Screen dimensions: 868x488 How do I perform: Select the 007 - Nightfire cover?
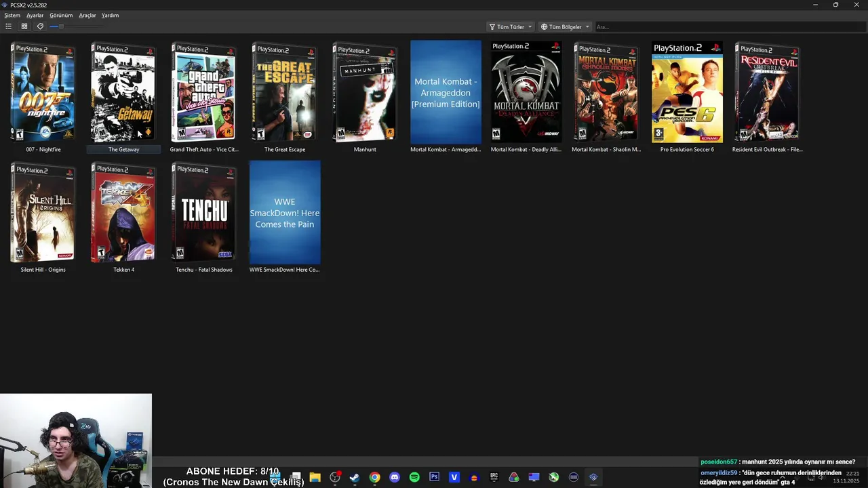43,92
